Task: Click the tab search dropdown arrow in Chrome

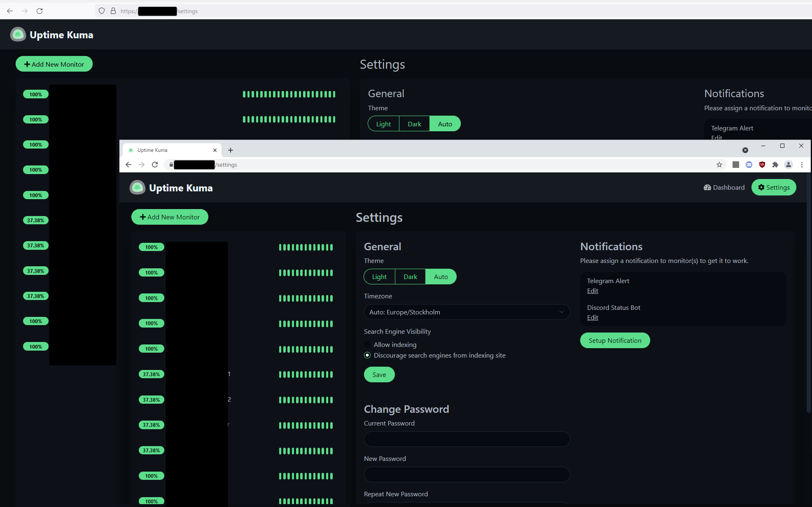Action: tap(745, 150)
